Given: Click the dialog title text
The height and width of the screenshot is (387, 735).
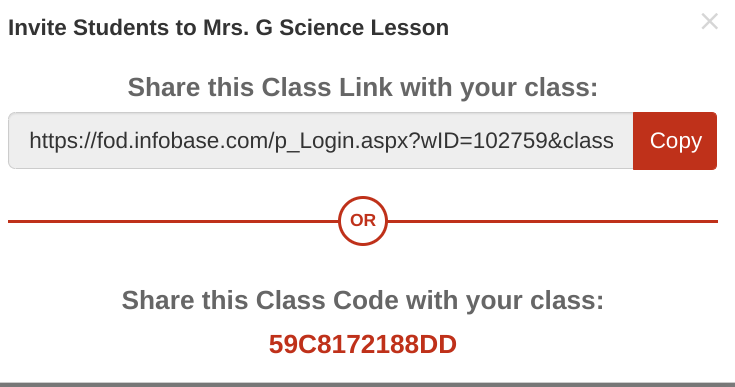Looking at the screenshot, I should coord(228,28).
